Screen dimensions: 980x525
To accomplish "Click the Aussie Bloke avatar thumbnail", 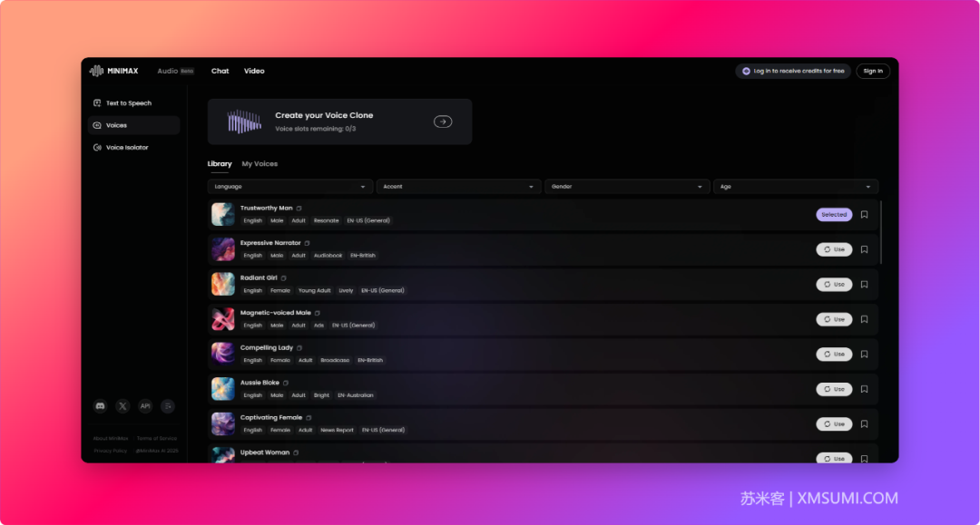I will (223, 390).
